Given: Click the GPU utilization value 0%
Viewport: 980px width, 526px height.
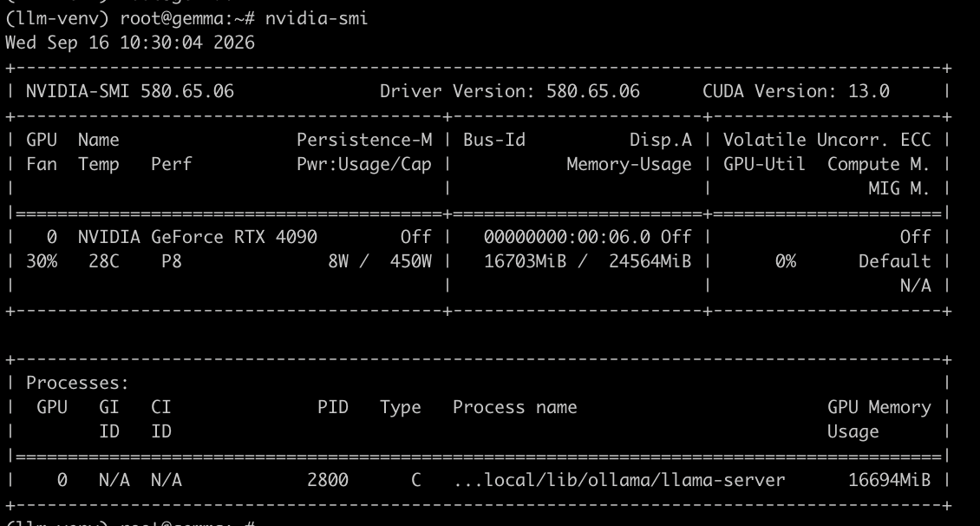Looking at the screenshot, I should click(786, 261).
